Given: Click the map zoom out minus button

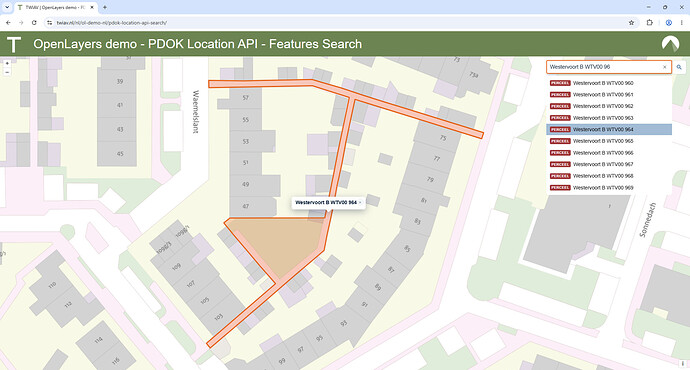Looking at the screenshot, I should pyautogui.click(x=7, y=72).
